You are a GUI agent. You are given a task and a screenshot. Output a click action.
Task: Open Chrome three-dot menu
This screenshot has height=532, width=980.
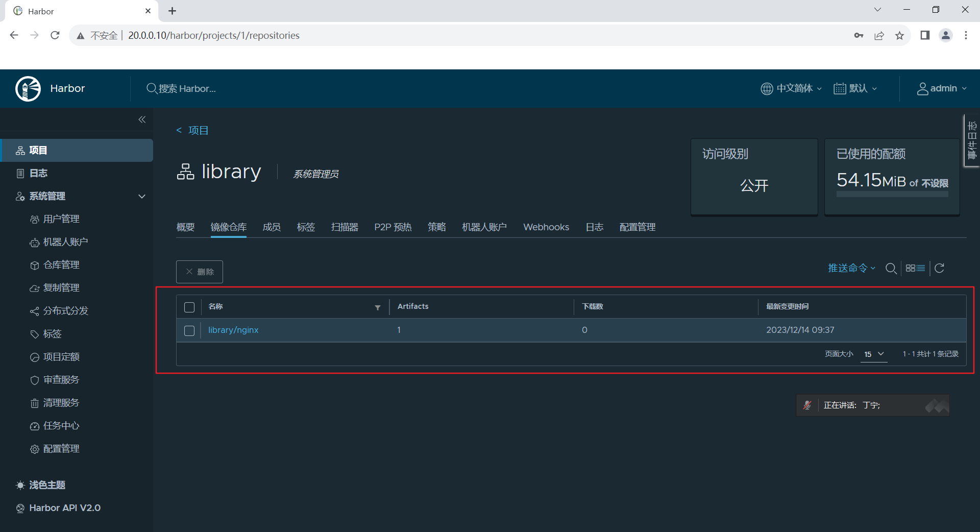[966, 35]
